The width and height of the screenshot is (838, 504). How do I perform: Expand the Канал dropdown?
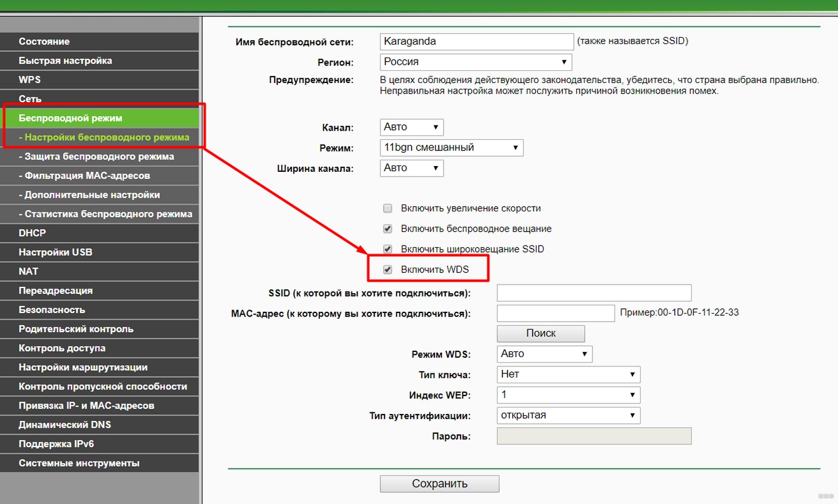tap(411, 127)
